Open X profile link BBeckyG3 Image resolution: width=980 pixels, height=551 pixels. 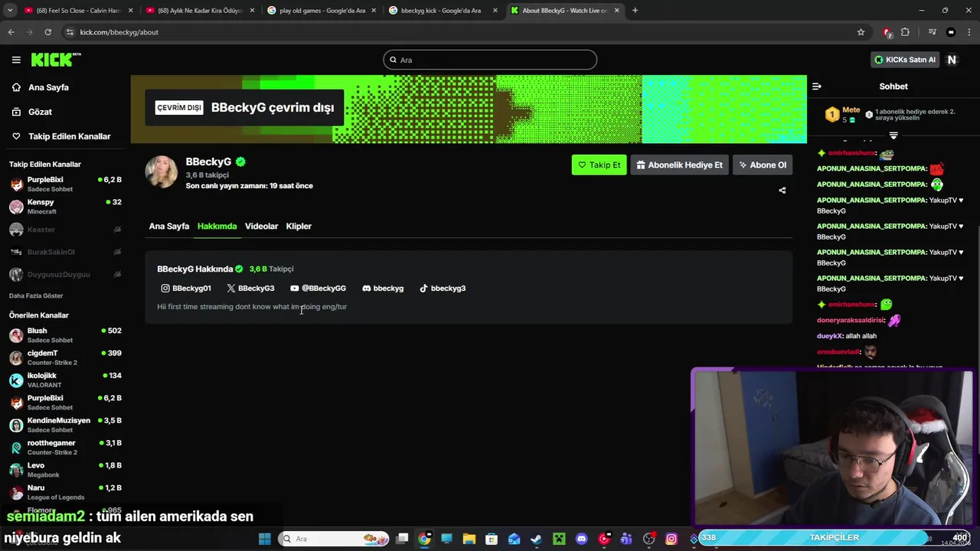(x=250, y=289)
